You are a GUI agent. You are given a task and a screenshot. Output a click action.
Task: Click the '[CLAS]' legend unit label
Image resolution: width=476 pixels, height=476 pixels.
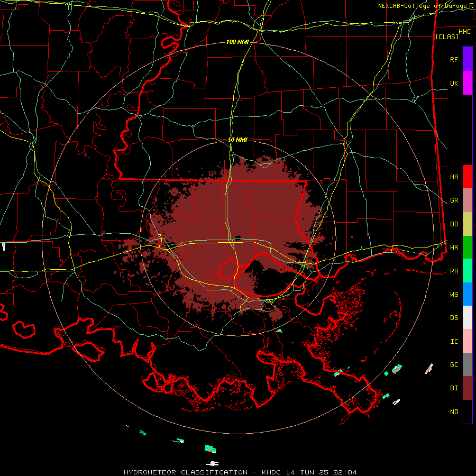point(447,36)
